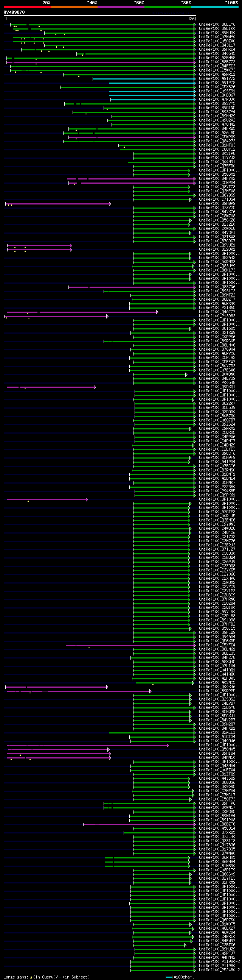
Task: Select hit label UniRef100_B2ALL1
Action: 217,733
